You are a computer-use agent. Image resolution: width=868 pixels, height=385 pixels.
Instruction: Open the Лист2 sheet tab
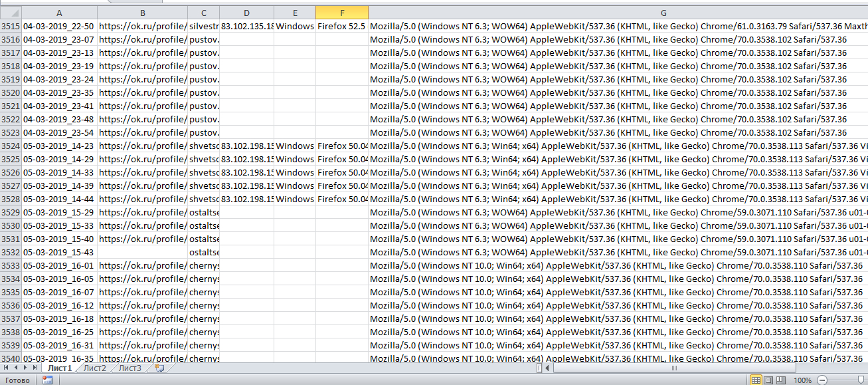[x=94, y=368]
